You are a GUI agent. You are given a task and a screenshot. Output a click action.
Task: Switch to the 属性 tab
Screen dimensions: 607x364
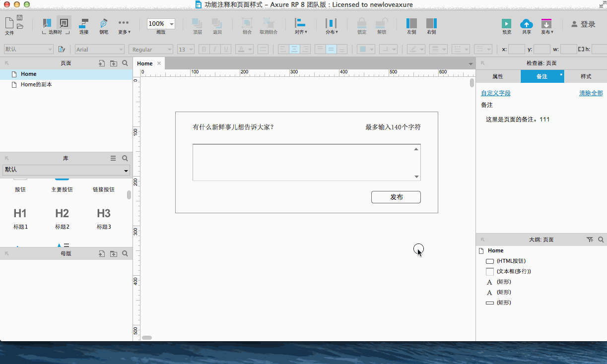click(498, 76)
